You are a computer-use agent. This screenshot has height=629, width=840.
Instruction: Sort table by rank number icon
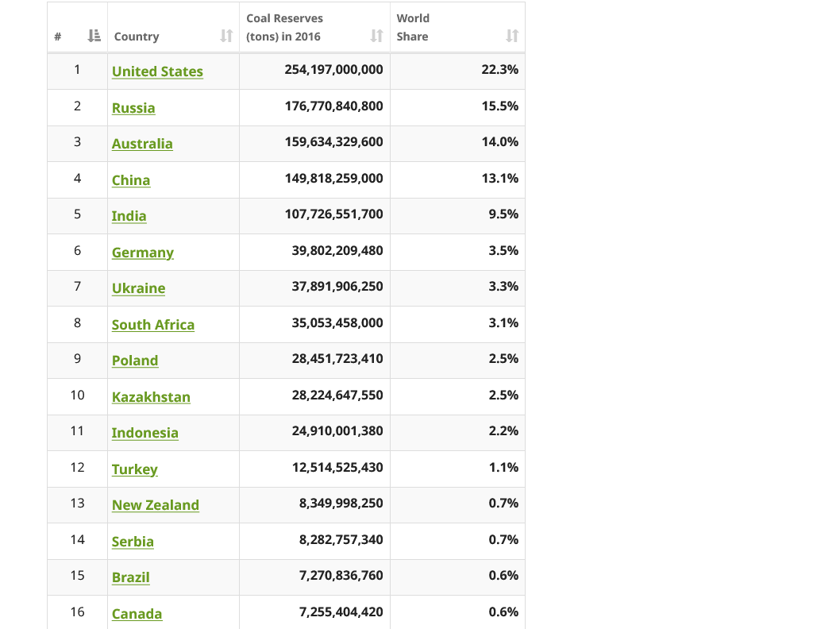tap(94, 36)
